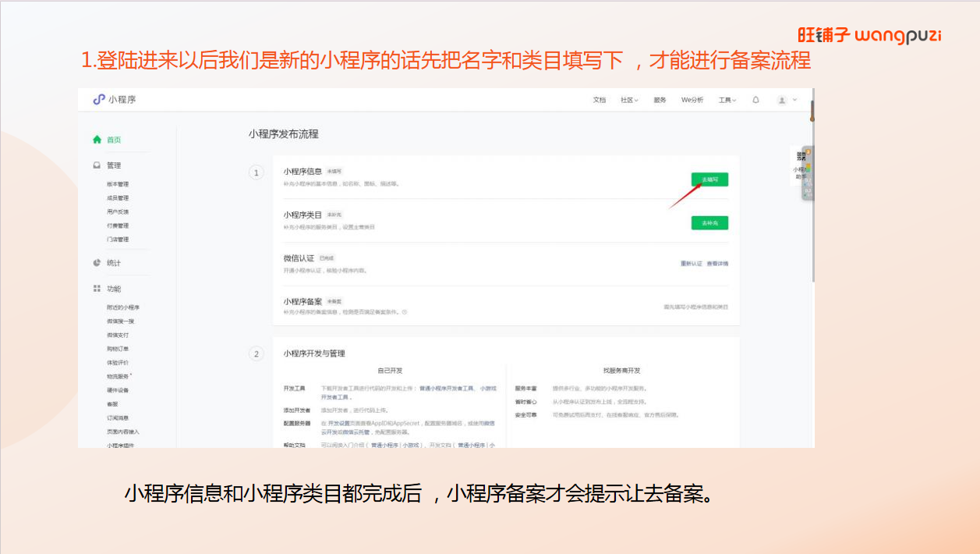The width and height of the screenshot is (980, 554).
Task: Open 购物订单 in the sidebar
Action: (118, 349)
